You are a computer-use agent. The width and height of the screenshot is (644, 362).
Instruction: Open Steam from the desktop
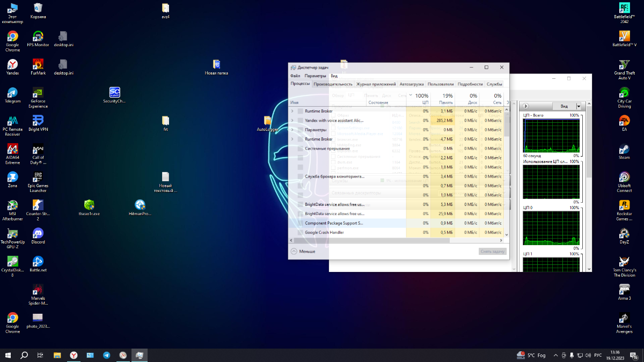point(624,150)
